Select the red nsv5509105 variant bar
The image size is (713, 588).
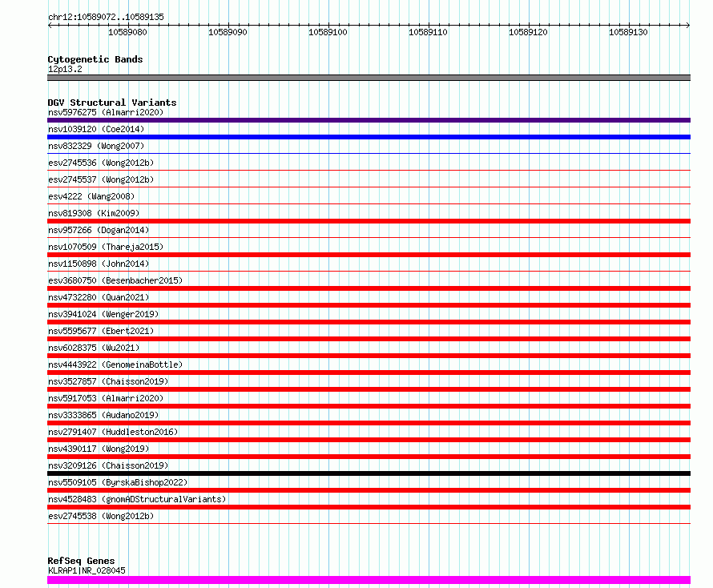(369, 491)
